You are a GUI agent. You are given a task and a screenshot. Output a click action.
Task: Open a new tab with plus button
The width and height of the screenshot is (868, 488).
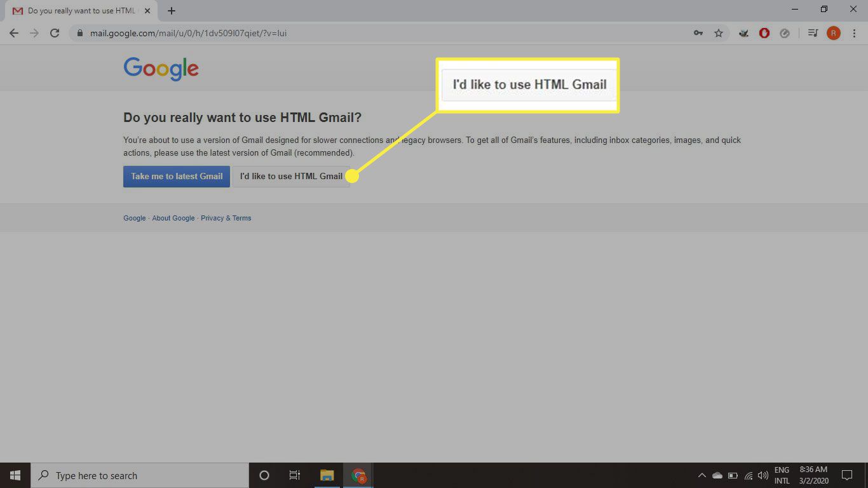click(172, 11)
